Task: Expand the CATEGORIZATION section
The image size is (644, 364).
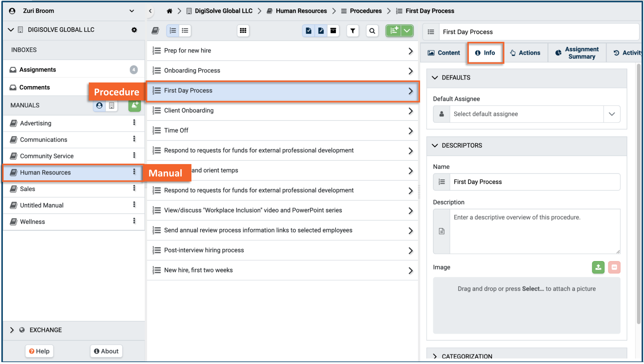Action: [x=467, y=356]
